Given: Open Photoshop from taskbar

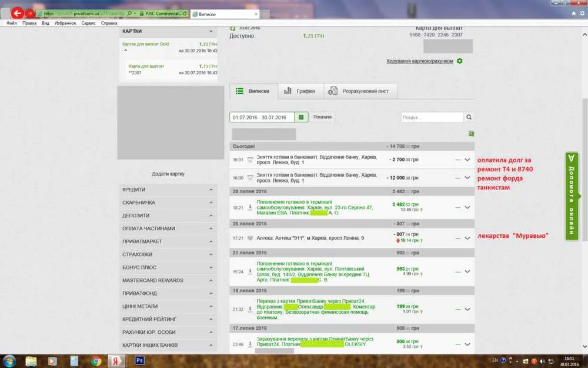Looking at the screenshot, I should pos(139,361).
